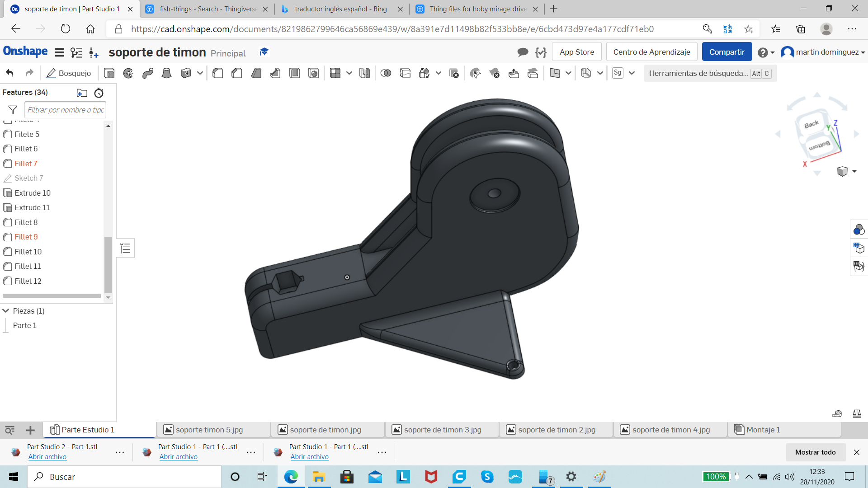
Task: Select the Boolean tool icon
Action: (386, 73)
